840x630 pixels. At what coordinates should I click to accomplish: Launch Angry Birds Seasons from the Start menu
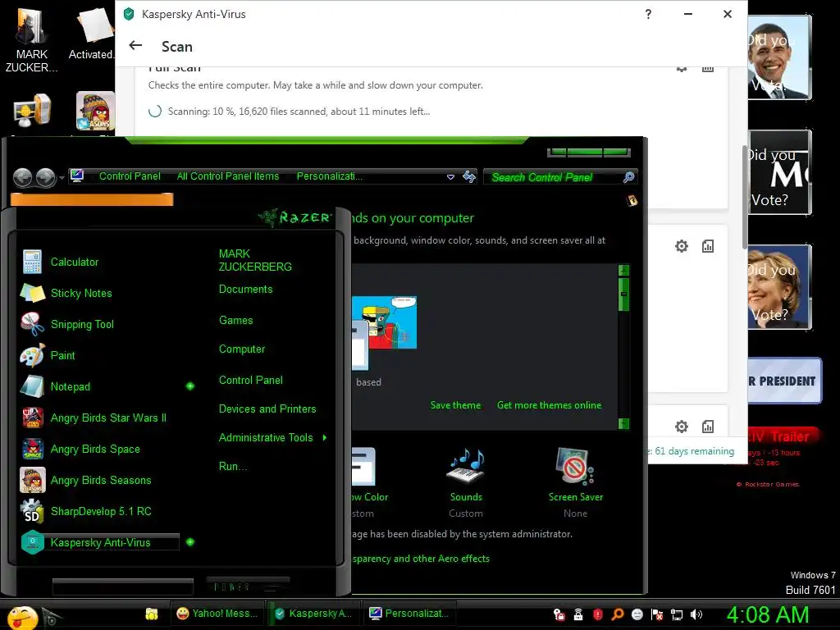click(101, 480)
